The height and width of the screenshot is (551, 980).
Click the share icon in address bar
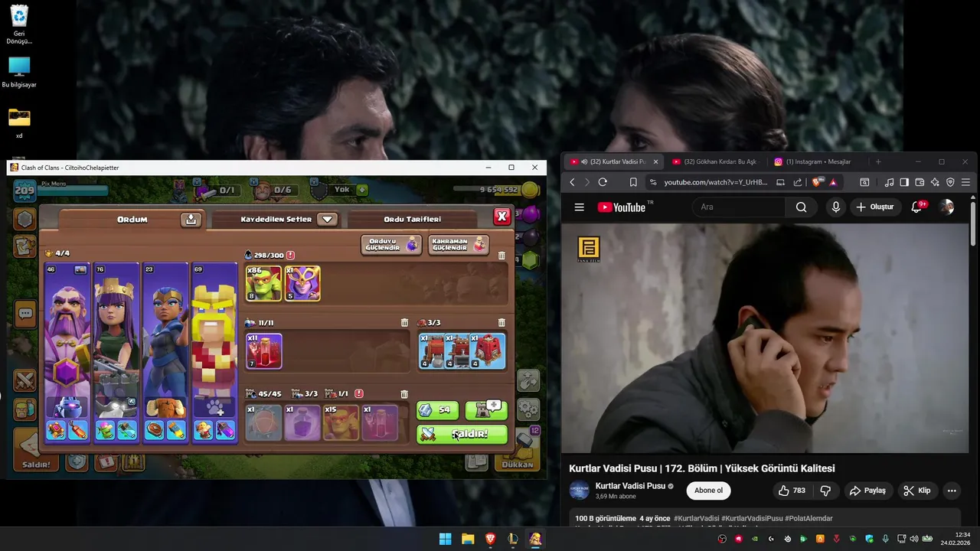(x=798, y=182)
